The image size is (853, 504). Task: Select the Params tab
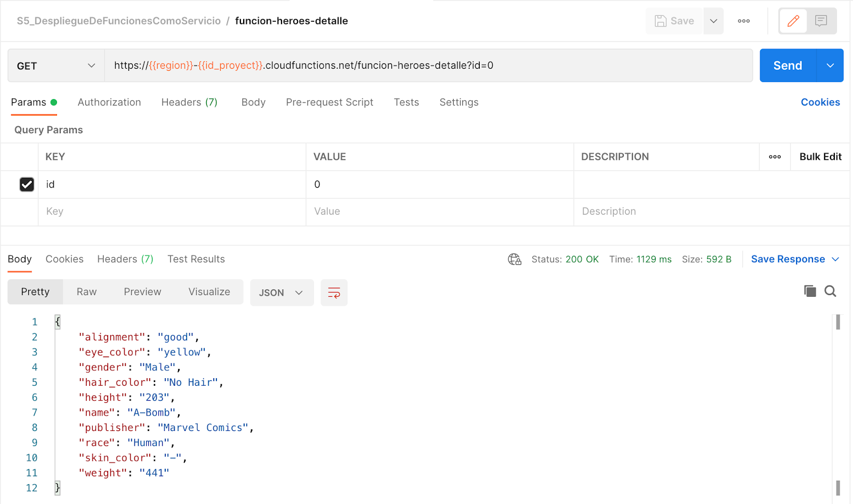click(x=34, y=102)
